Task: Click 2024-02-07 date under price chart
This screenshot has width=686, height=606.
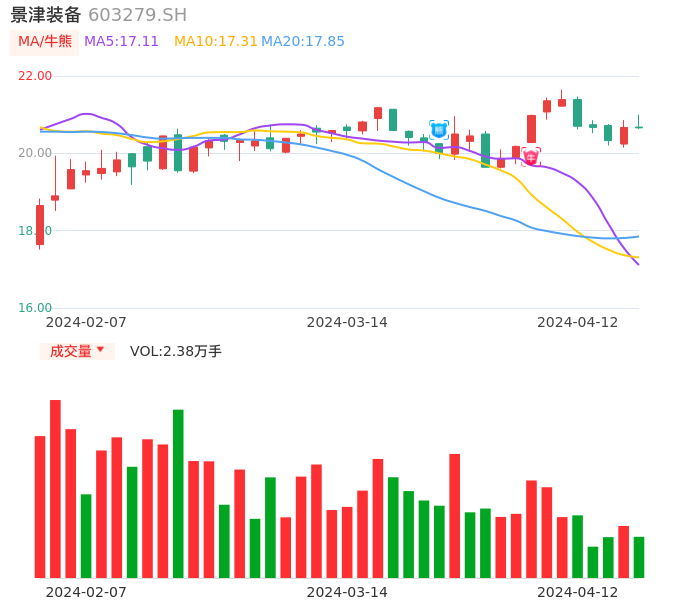Action: point(86,322)
